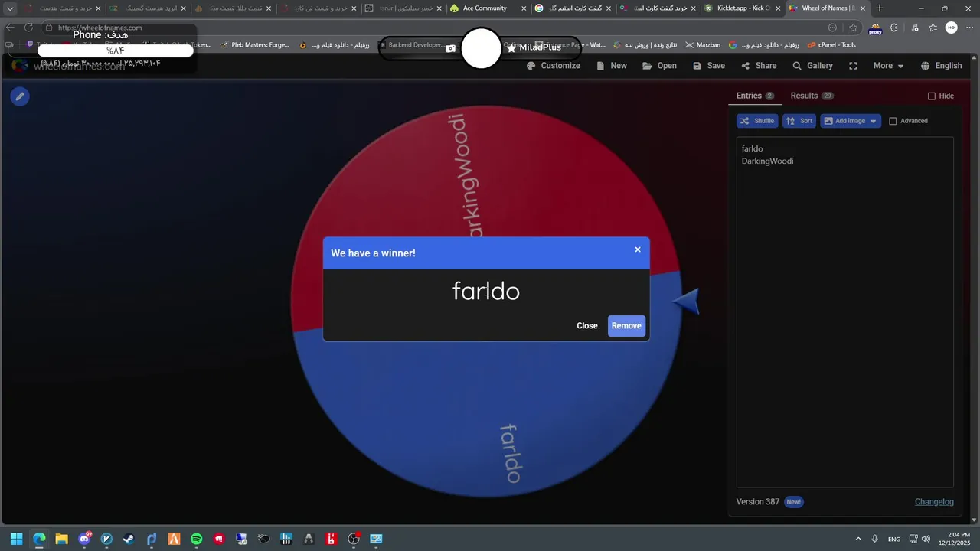The image size is (980, 551).
Task: Show hidden system tray icons
Action: pyautogui.click(x=857, y=539)
